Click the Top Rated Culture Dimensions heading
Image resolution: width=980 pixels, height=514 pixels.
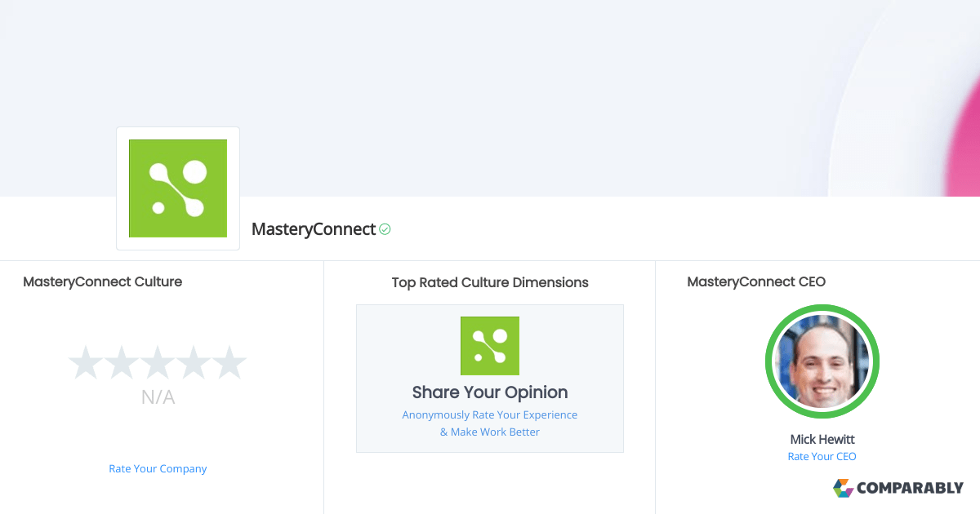tap(490, 282)
